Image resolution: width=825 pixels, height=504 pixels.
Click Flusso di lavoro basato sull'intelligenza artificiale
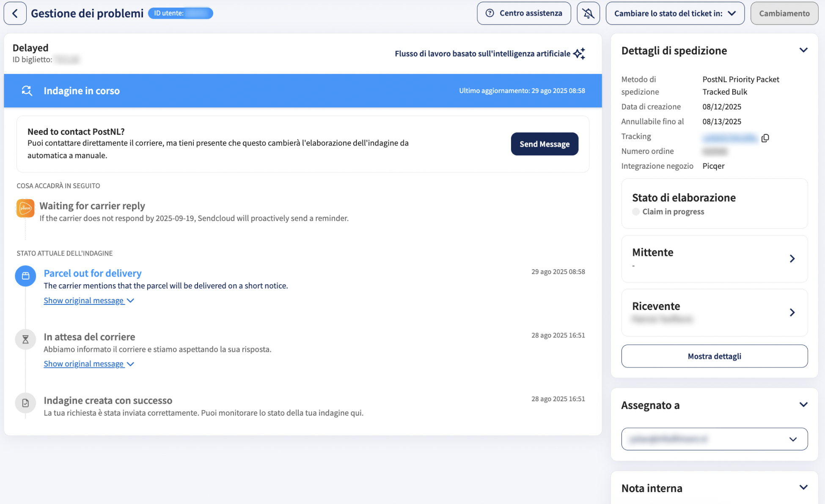pyautogui.click(x=482, y=54)
